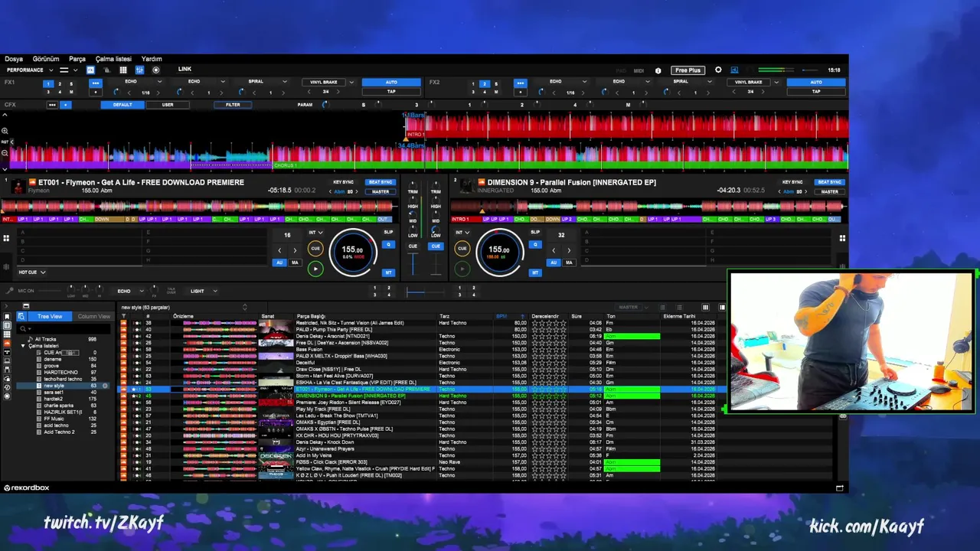This screenshot has height=551, width=980.
Task: Toggle the FX panel icon in top toolbar
Action: click(x=90, y=70)
